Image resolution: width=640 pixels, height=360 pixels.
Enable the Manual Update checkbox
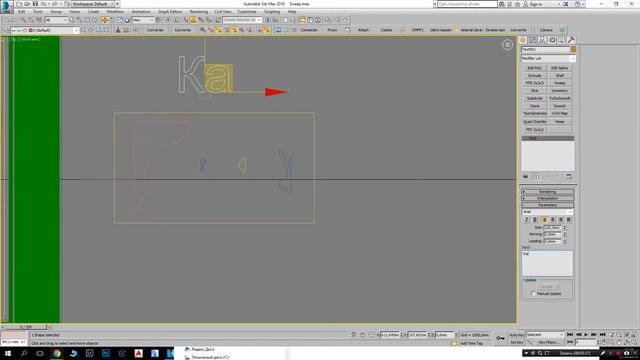pos(533,294)
